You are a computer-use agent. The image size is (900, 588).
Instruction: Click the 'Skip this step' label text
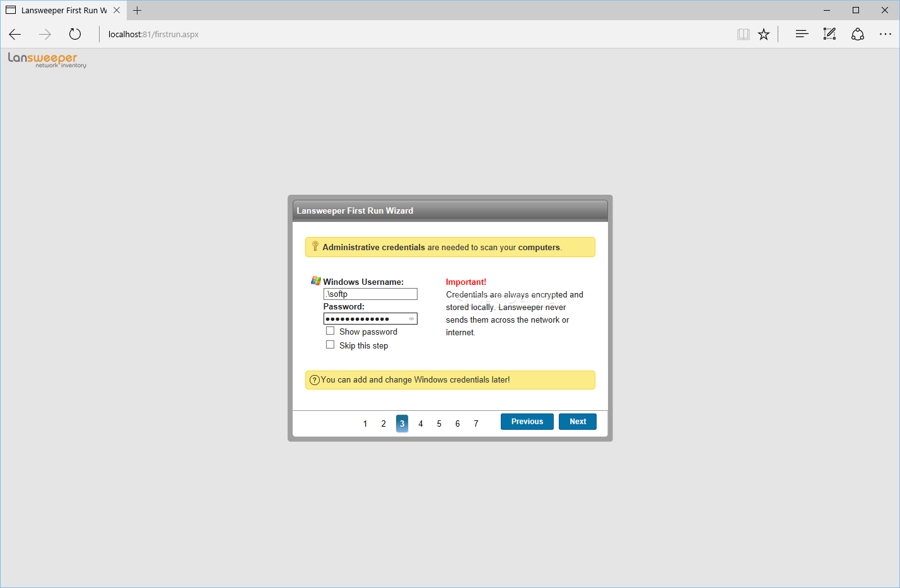pyautogui.click(x=364, y=346)
